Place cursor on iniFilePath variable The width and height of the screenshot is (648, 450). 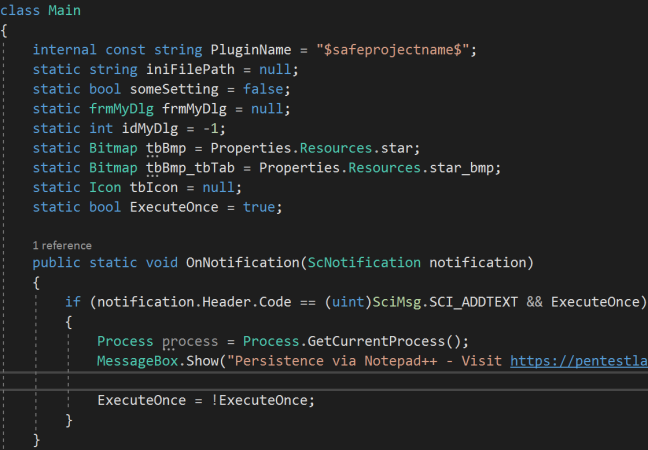pyautogui.click(x=190, y=69)
